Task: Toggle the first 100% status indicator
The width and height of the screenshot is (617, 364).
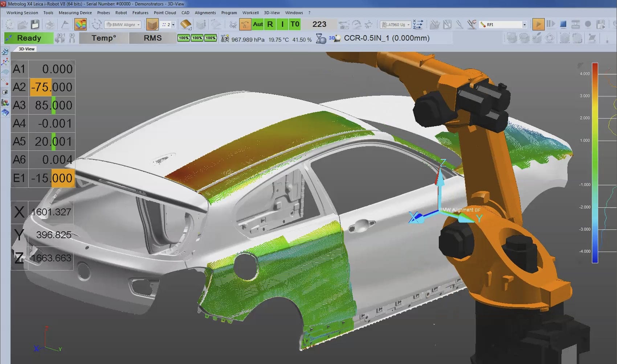Action: [184, 37]
